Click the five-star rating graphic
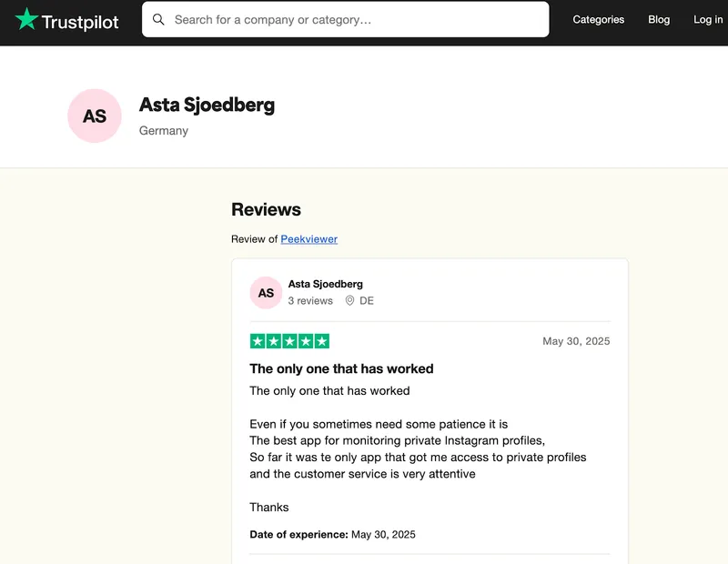Viewport: 728px width, 564px height. click(289, 341)
